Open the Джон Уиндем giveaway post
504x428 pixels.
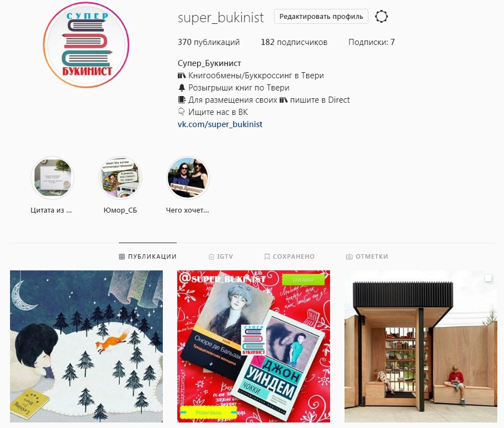pos(253,346)
